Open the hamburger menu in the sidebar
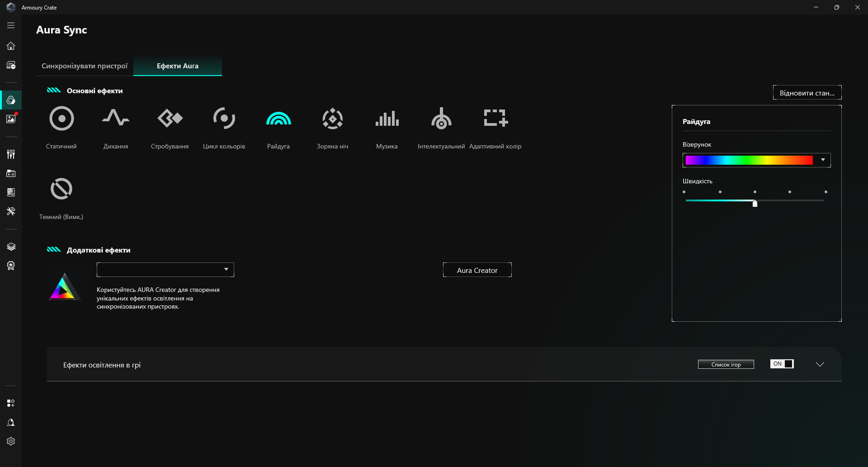Image resolution: width=868 pixels, height=467 pixels. (x=11, y=26)
